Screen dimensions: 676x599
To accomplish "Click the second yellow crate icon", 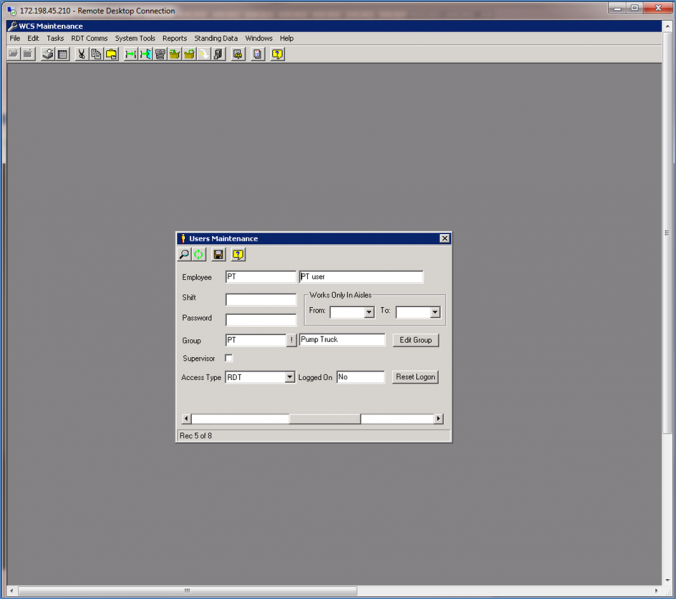I will (x=189, y=54).
